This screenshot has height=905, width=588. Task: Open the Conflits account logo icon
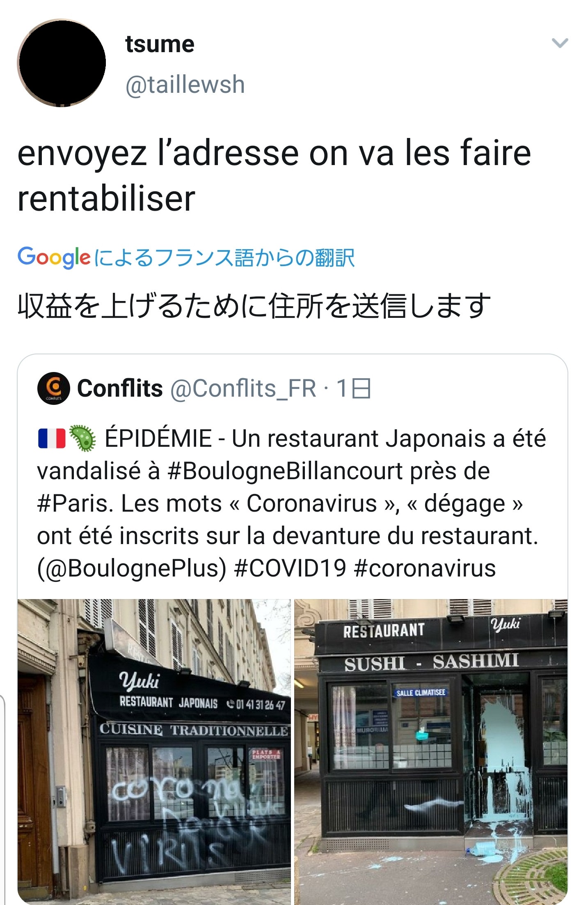[x=53, y=388]
